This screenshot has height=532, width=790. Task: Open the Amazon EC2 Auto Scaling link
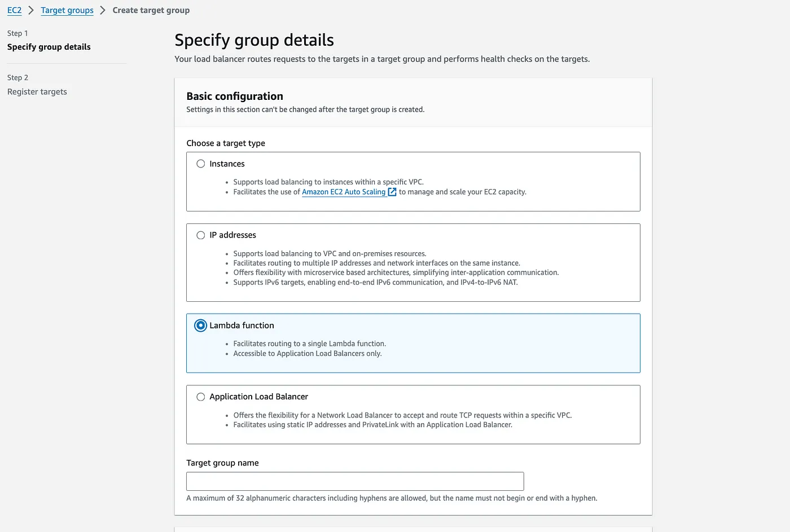click(344, 192)
